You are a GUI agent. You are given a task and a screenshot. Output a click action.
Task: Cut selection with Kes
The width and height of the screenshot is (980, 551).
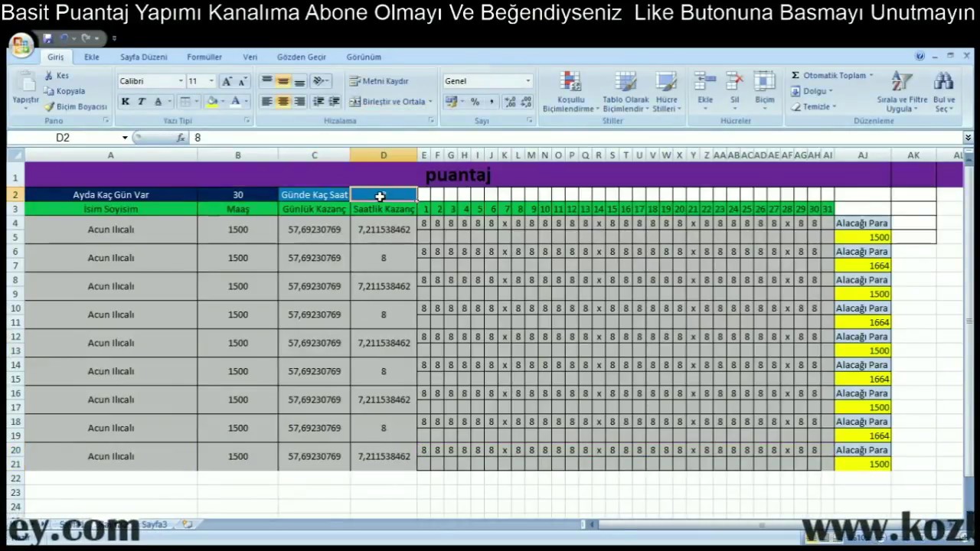coord(57,76)
